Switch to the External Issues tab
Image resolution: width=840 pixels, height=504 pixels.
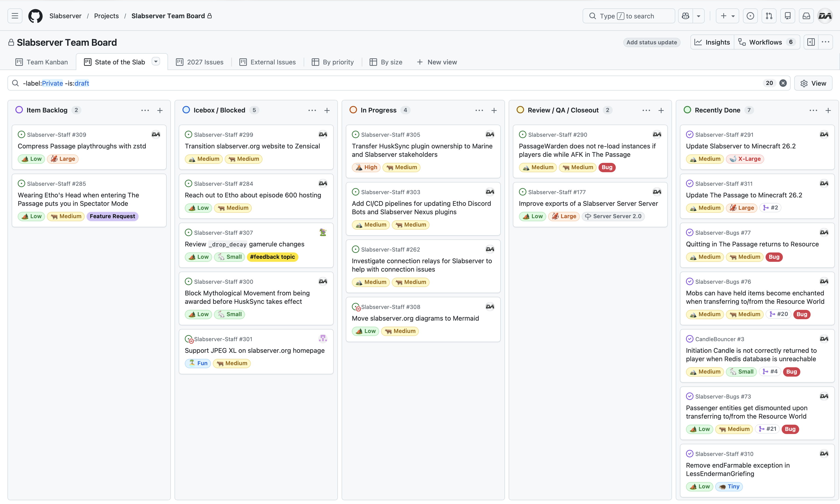268,62
